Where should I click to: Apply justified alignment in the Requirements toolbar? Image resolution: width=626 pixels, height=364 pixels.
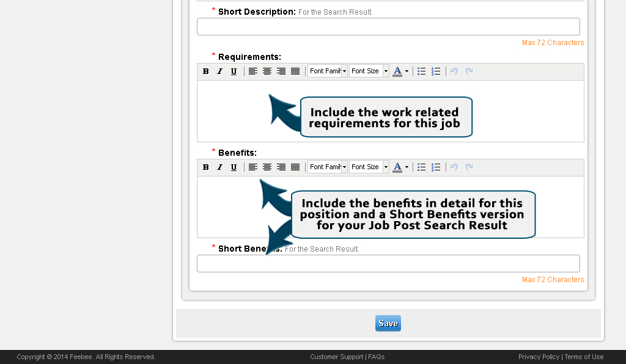[295, 71]
